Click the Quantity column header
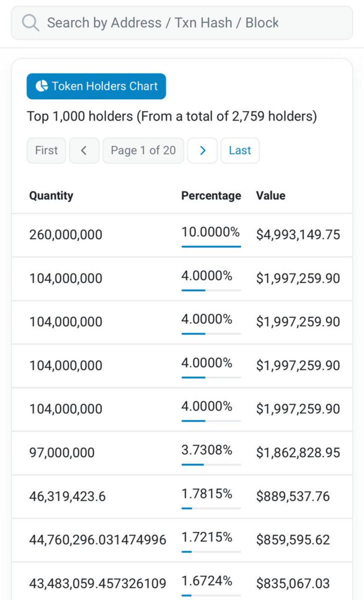The width and height of the screenshot is (364, 600). (x=51, y=195)
